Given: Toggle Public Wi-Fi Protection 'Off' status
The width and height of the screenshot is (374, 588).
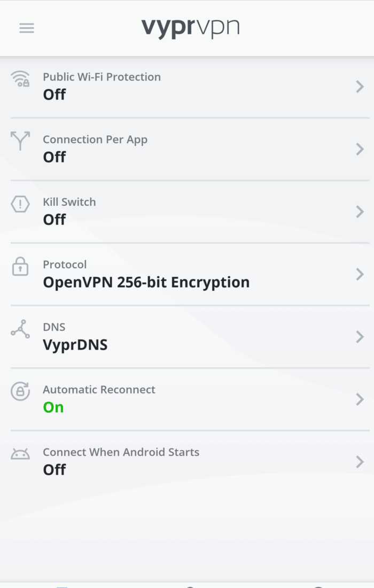Looking at the screenshot, I should point(54,95).
